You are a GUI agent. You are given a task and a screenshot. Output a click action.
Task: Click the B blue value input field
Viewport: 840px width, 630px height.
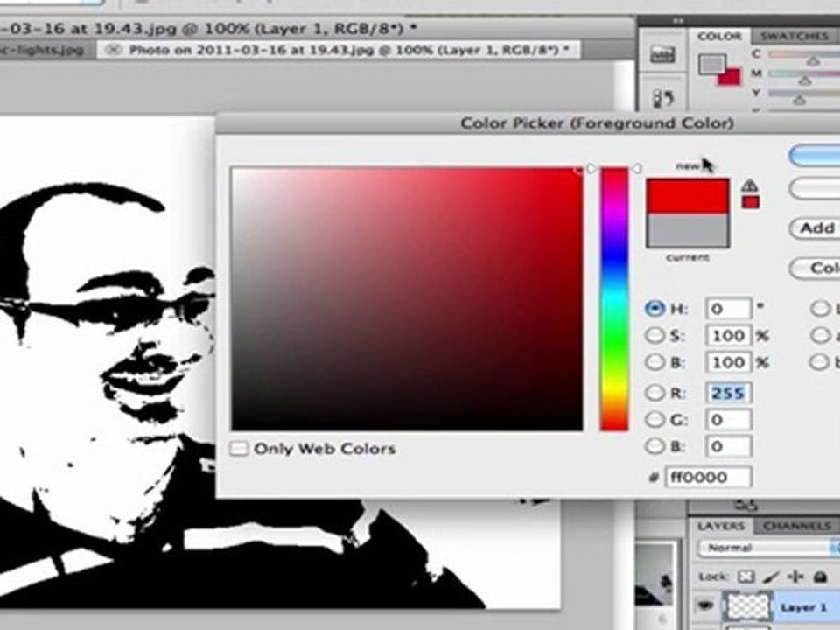728,446
